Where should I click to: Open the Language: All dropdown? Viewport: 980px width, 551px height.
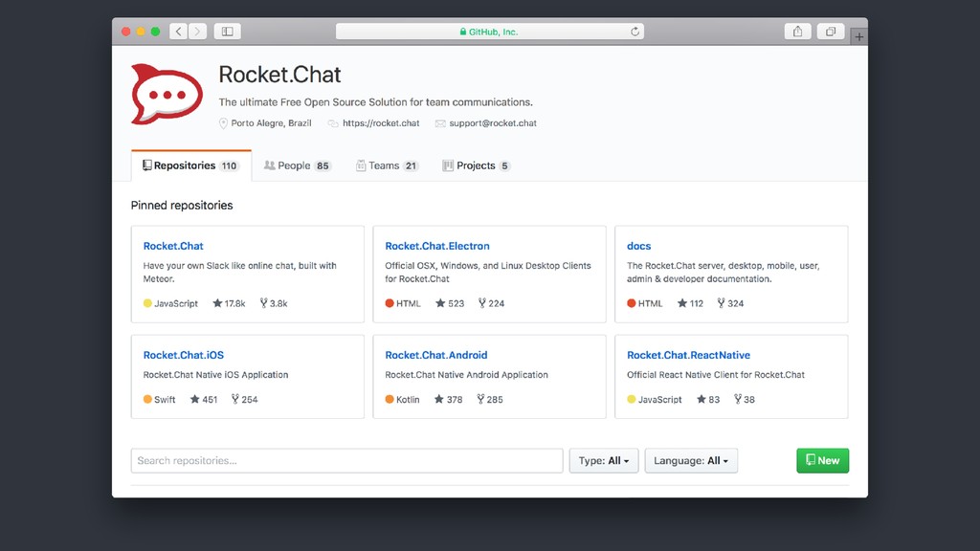pos(691,460)
